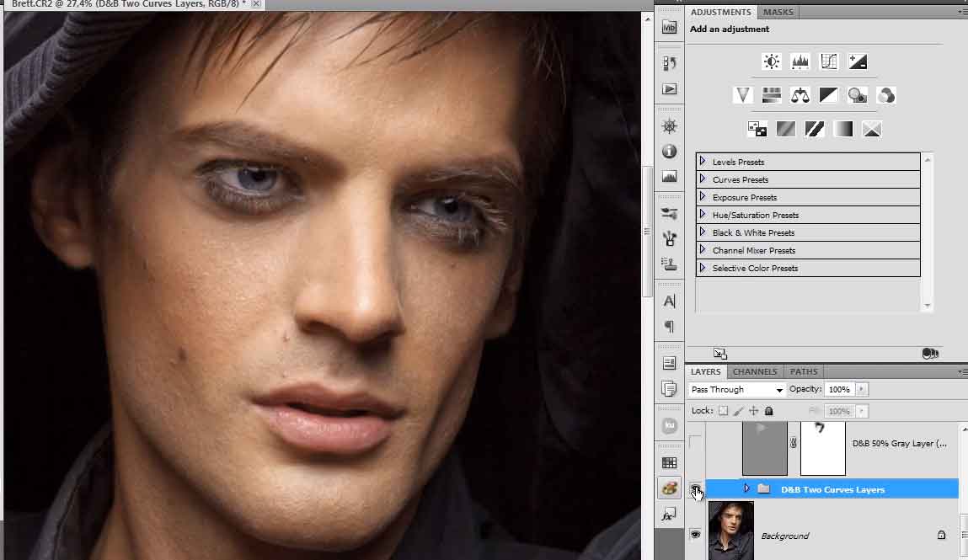This screenshot has width=968, height=560.
Task: Add a Gradient Map adjustment
Action: (x=842, y=129)
